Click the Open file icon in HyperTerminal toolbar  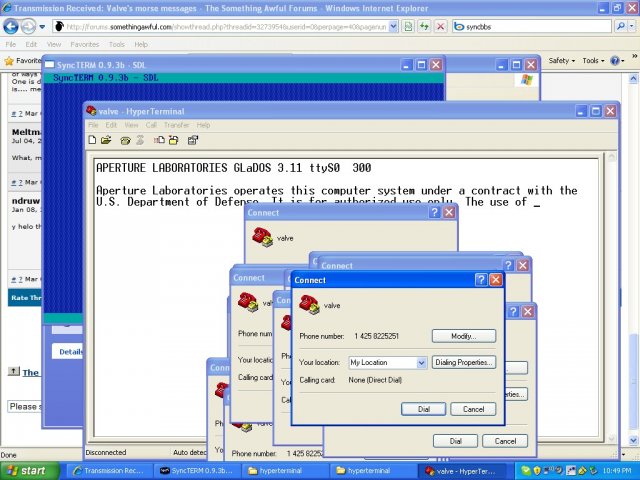click(108, 140)
